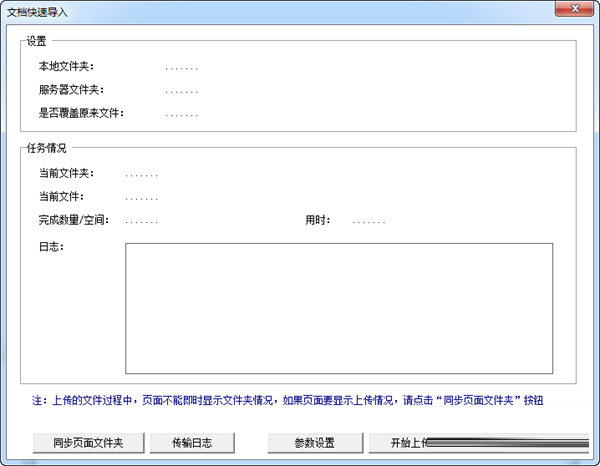Screen dimensions: 600x466
Task: Click inside the 日志 log text box
Action: (338, 308)
